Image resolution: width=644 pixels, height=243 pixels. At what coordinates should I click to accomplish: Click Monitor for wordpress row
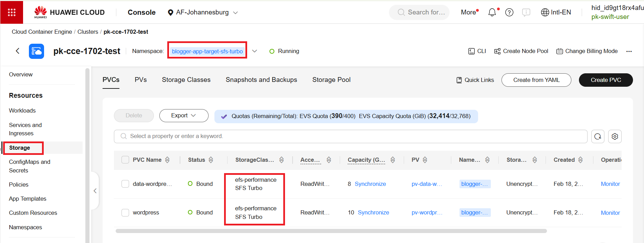pyautogui.click(x=610, y=213)
